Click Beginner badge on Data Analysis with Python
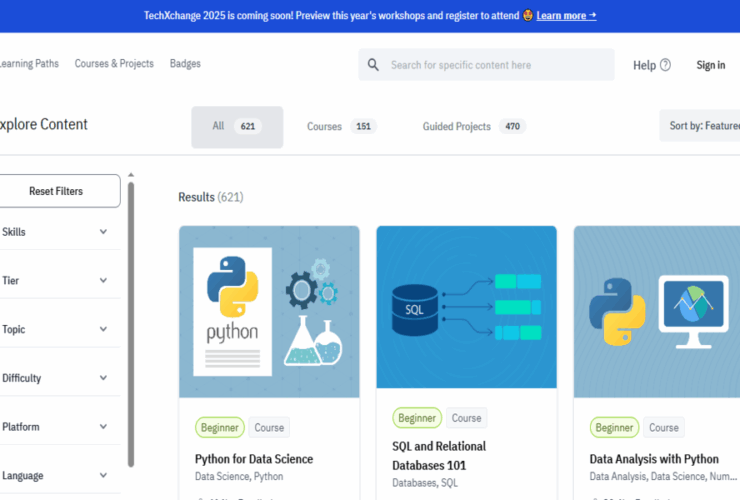 pyautogui.click(x=614, y=427)
